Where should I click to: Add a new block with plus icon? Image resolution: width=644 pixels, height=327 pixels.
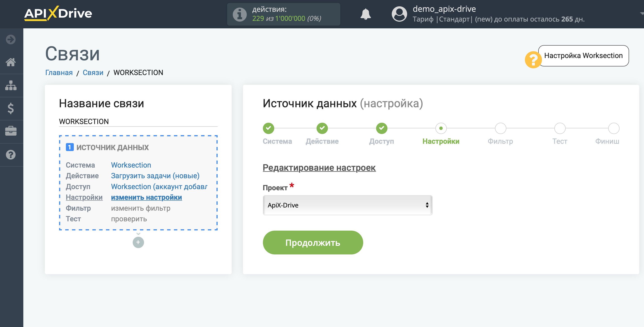[138, 242]
